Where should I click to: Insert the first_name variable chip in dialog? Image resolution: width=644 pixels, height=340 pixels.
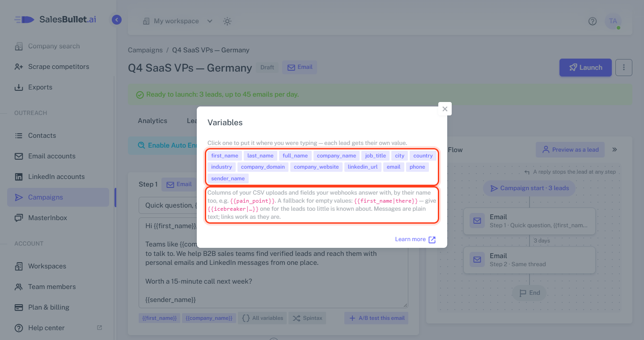(225, 156)
